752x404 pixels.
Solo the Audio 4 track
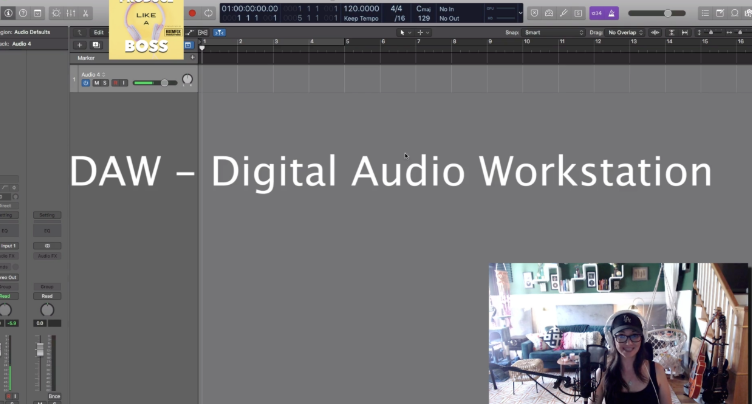pyautogui.click(x=105, y=82)
